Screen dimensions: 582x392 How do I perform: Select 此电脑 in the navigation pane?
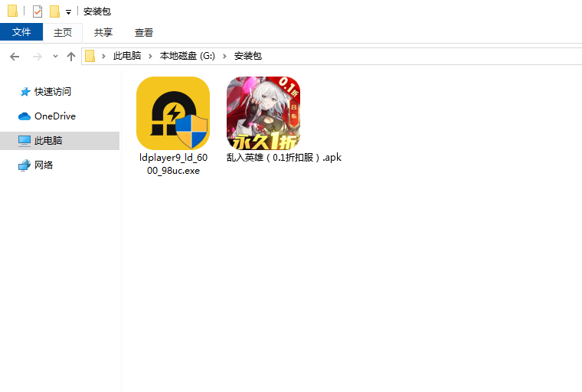[x=48, y=141]
